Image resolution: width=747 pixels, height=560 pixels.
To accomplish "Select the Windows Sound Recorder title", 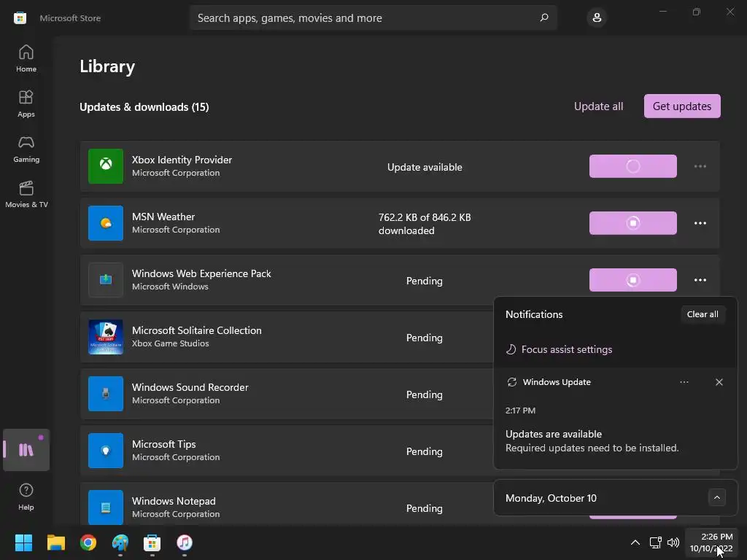I will (190, 387).
